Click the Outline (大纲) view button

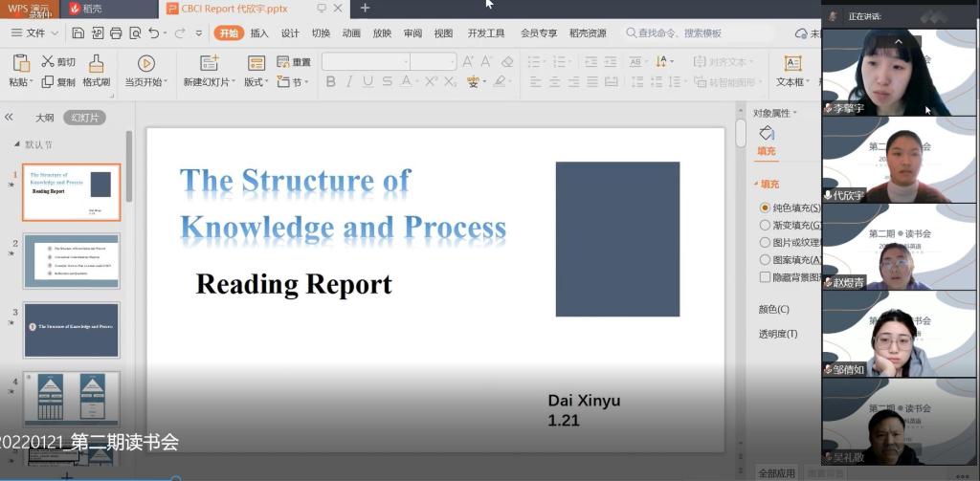[44, 118]
